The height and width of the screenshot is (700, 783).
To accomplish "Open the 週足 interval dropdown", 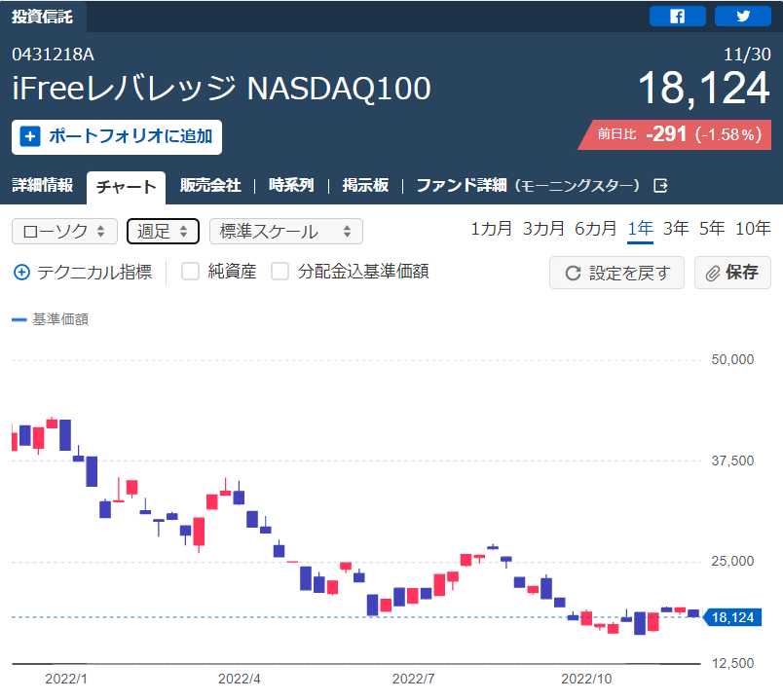I will click(x=163, y=231).
